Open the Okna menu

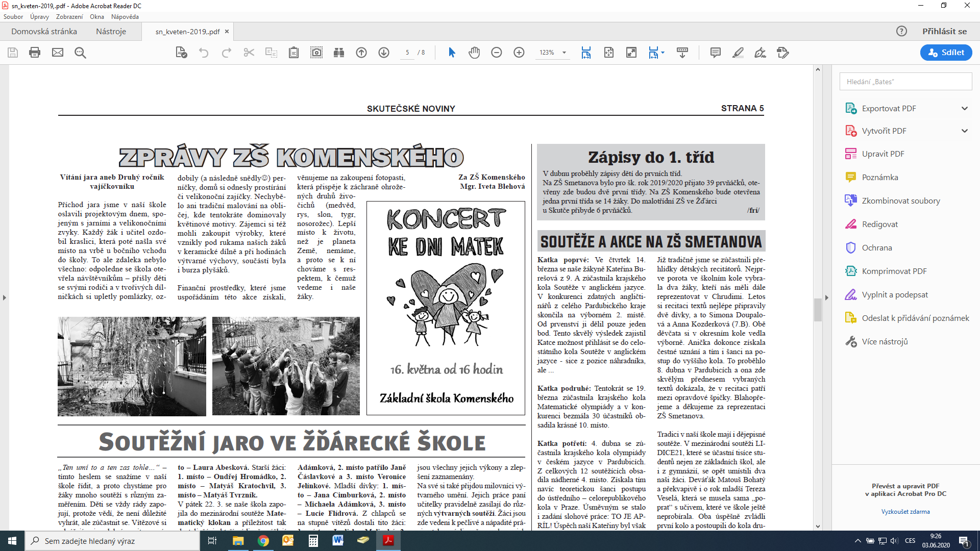point(97,17)
